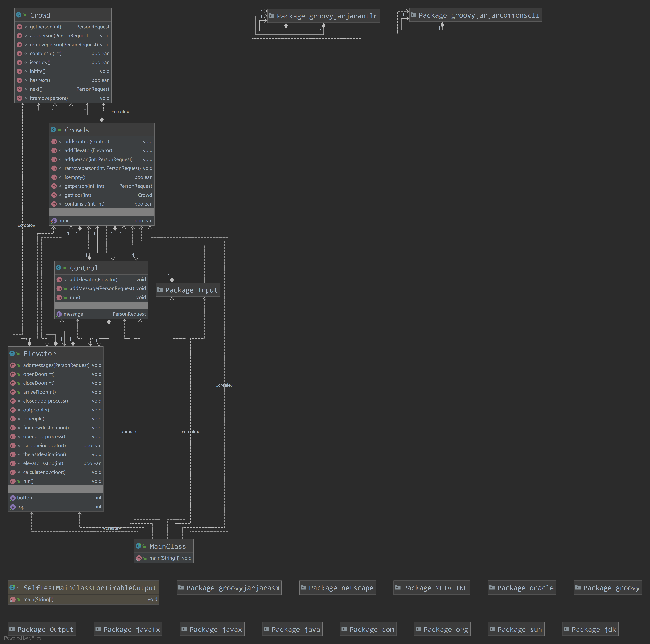650x644 pixels.
Task: Click the Crowds class icon
Action: tap(53, 130)
